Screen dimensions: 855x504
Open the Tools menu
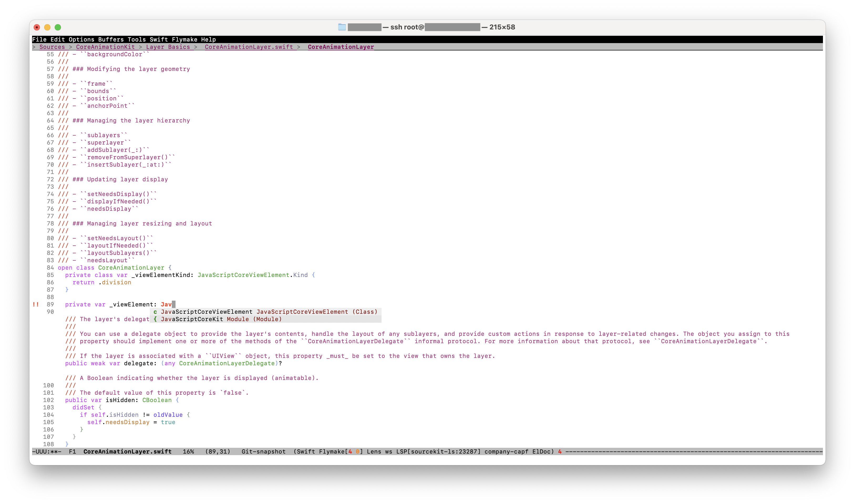(x=137, y=39)
